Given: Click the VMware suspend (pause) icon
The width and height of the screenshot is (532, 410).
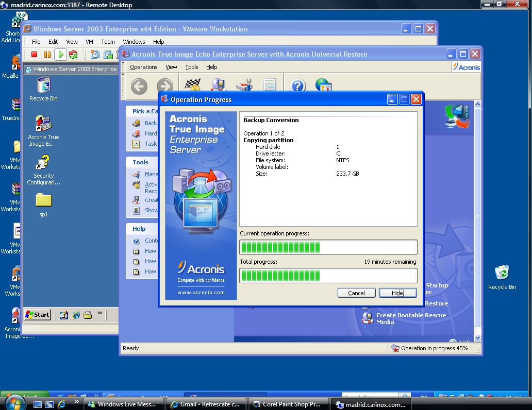Looking at the screenshot, I should point(47,55).
